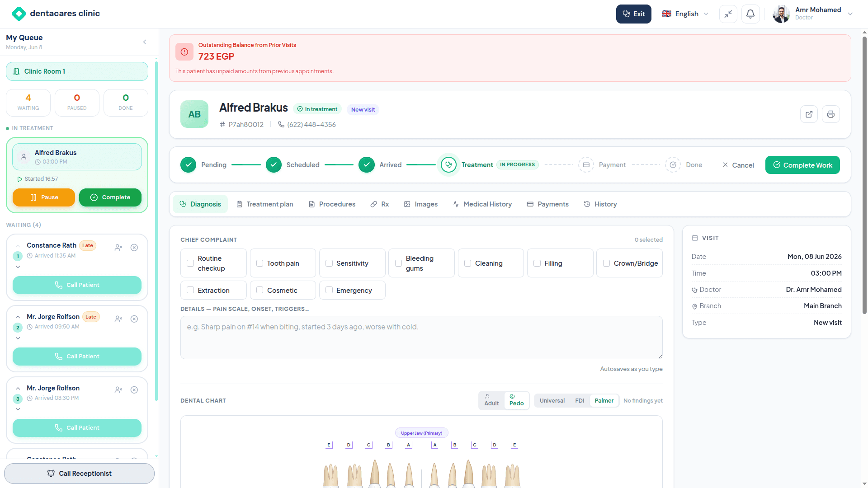
Task: Check the Routine checkup complaint
Action: 190,263
